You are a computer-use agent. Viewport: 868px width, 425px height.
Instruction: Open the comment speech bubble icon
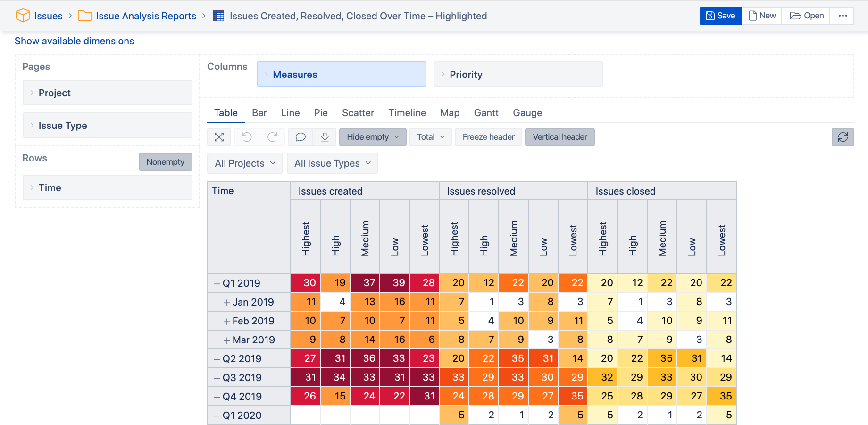tap(300, 137)
